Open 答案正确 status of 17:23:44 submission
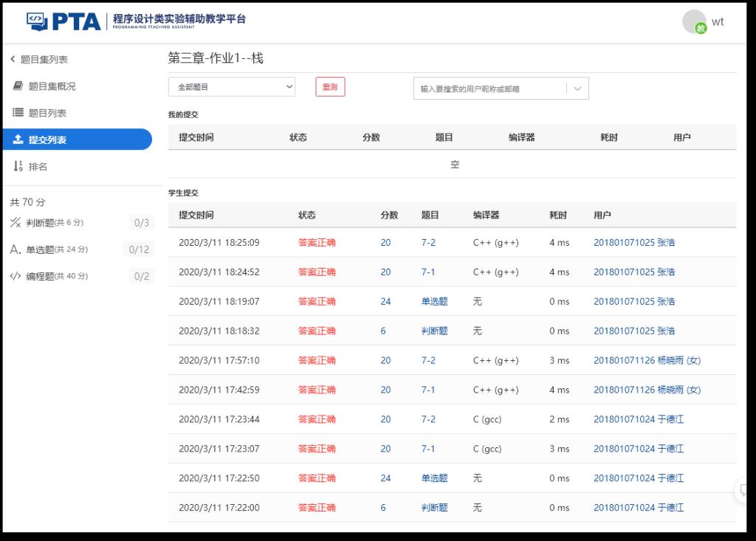Viewport: 756px width, 541px height. [317, 419]
